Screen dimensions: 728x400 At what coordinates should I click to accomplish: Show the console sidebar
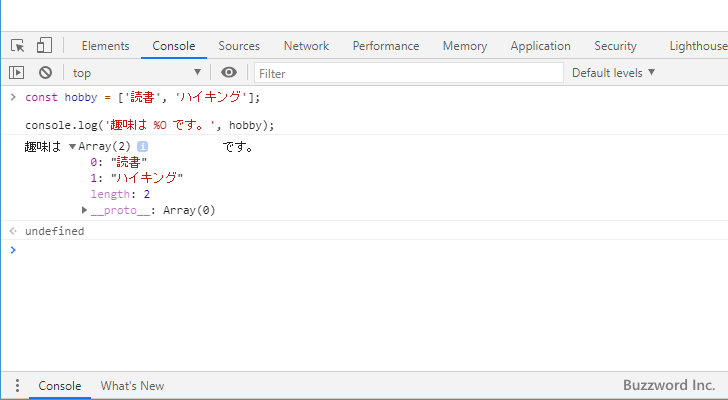pos(16,72)
